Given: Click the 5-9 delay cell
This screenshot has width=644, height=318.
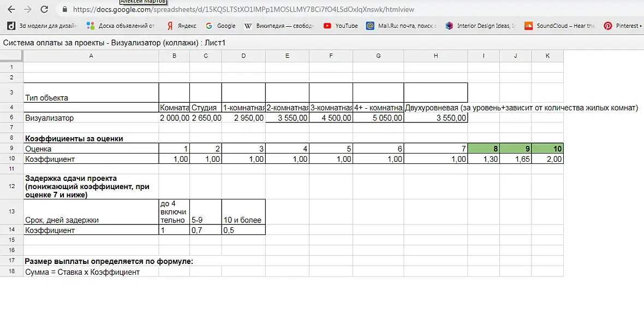Looking at the screenshot, I should [206, 212].
